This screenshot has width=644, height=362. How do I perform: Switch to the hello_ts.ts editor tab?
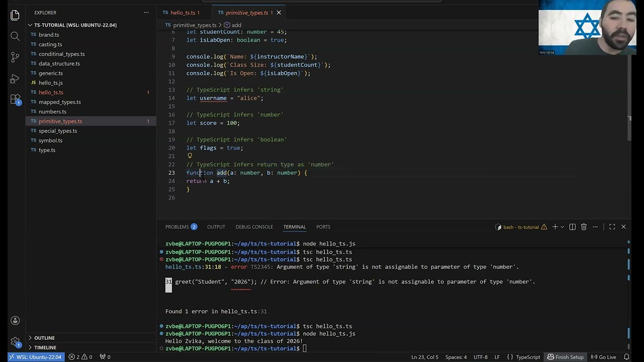(x=184, y=13)
